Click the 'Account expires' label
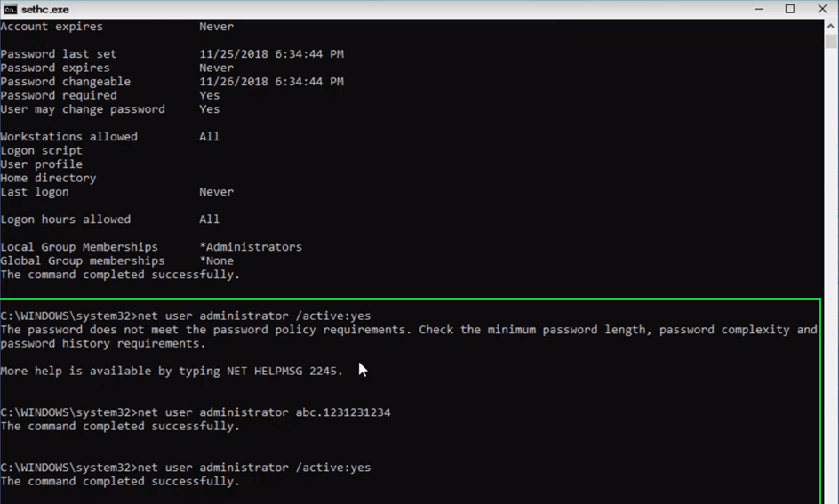Screen dimensions: 839x504 52,27
